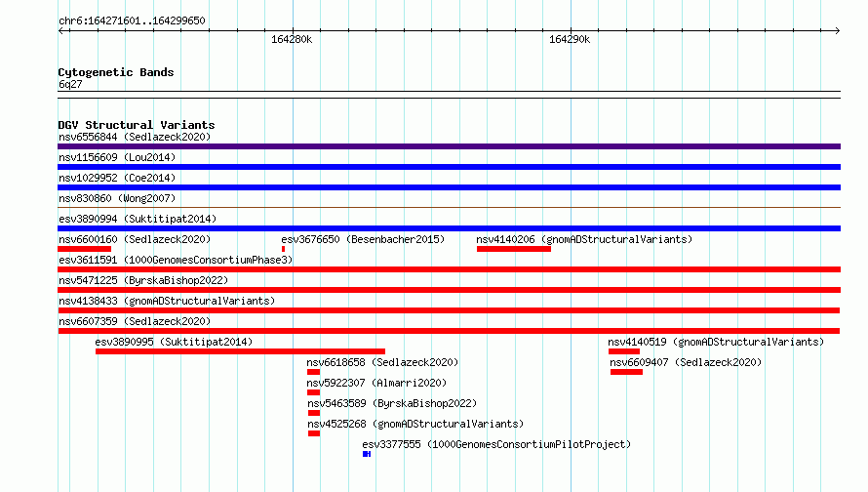
Task: Click the short red nsv6600160 bar
Action: 84,249
